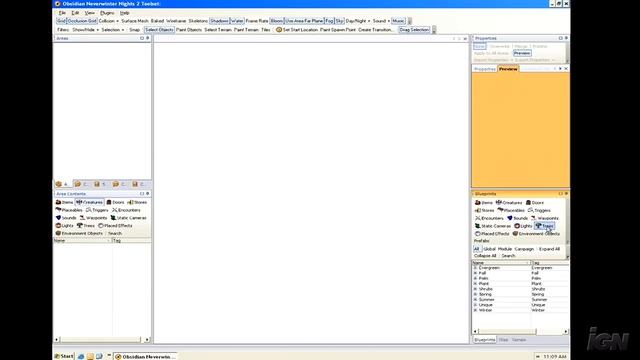The height and width of the screenshot is (360, 640).
Task: Click the Blueprints list horizontal scrollbar
Action: pyautogui.click(x=520, y=331)
